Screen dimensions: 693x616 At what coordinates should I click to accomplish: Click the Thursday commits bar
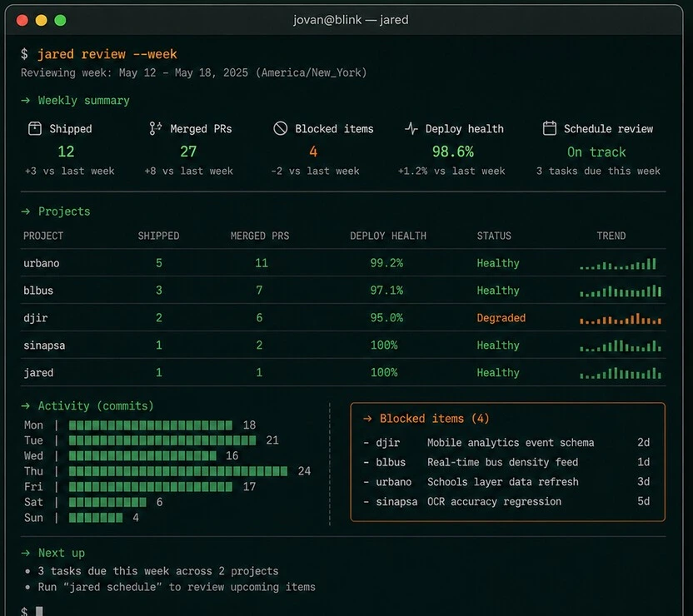tap(178, 471)
